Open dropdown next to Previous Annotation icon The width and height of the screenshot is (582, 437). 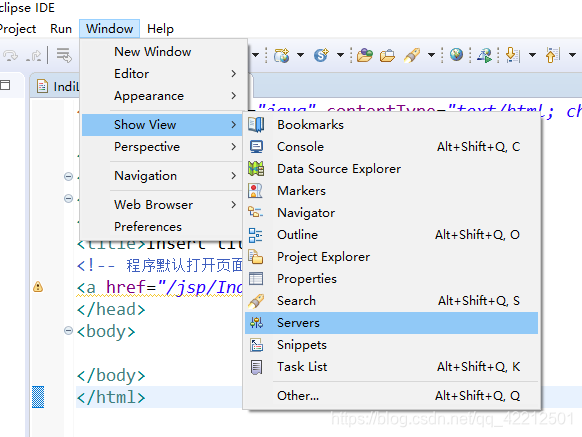coord(572,55)
